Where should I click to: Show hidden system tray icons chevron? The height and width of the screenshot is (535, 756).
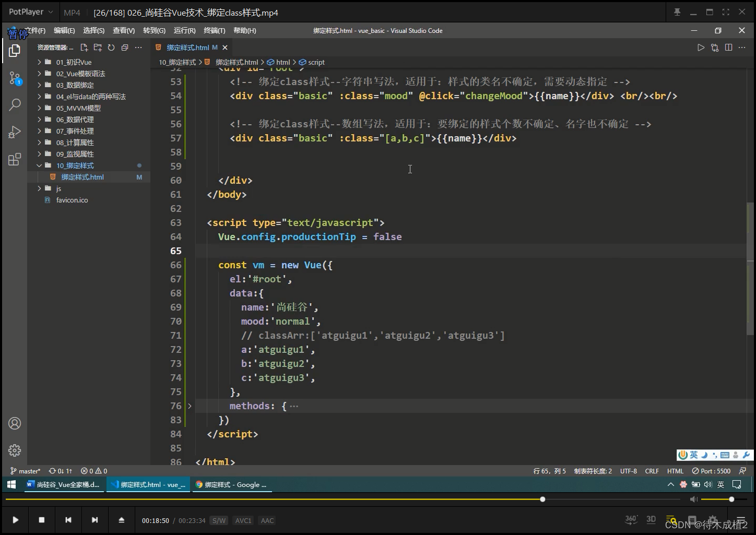[671, 484]
